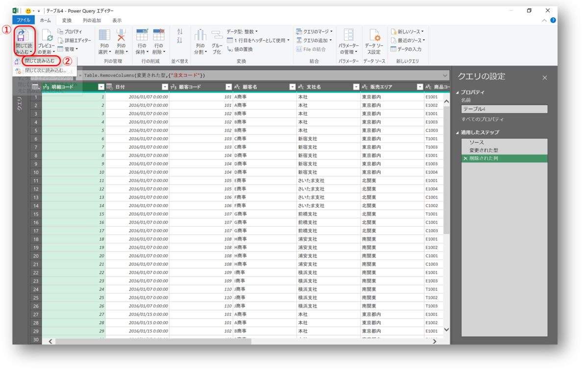Click the smiley feedback icon in title bar
Screen dimensions: 588x380
click(x=28, y=10)
